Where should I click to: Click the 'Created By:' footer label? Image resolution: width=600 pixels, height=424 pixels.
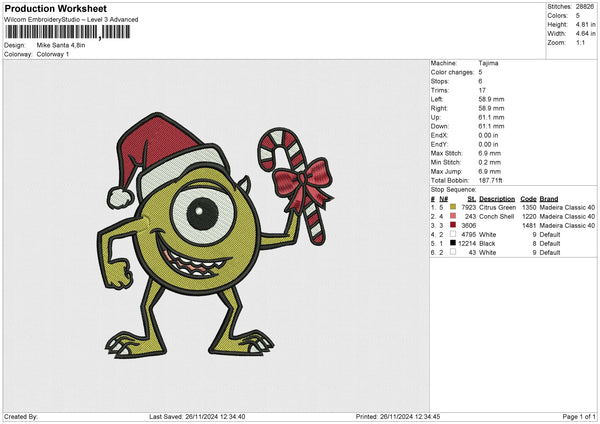pos(21,416)
